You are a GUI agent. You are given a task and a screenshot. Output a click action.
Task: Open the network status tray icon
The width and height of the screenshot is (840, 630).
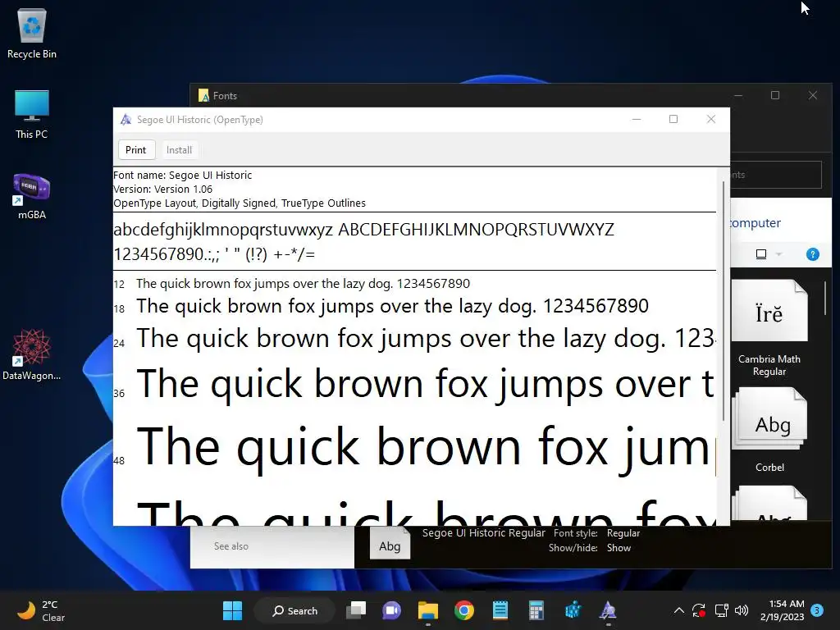[722, 610]
